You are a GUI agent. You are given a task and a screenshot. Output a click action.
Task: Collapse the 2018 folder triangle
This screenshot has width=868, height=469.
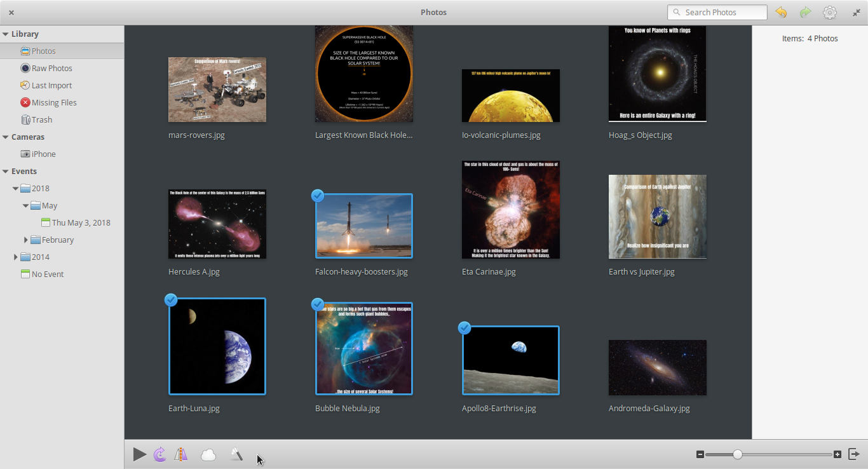15,189
